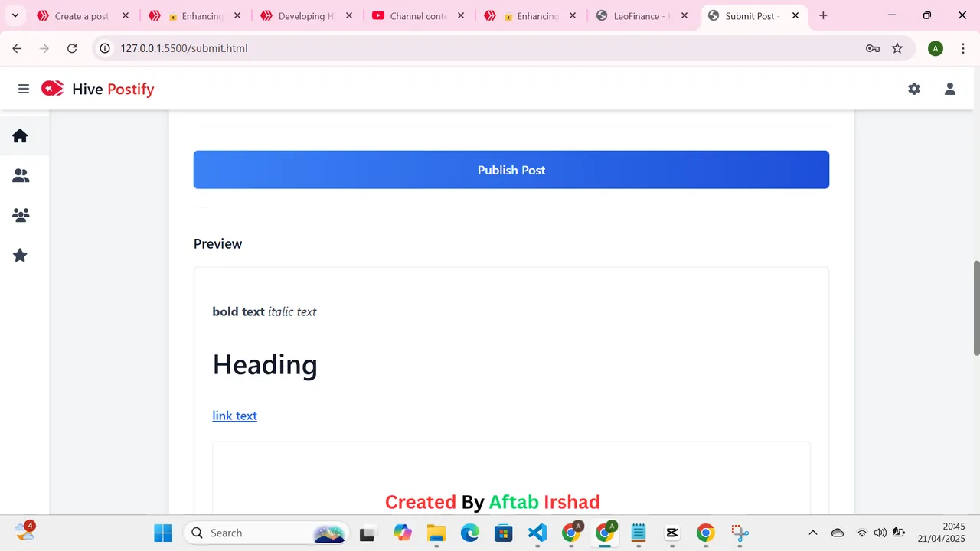Open the Chrome three-dot menu
The image size is (980, 551).
pyautogui.click(x=962, y=48)
